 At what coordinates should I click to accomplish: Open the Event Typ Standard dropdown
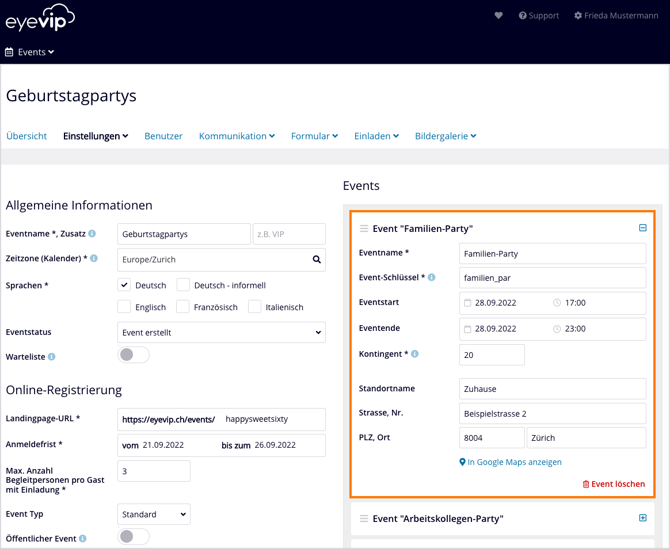[x=154, y=515]
